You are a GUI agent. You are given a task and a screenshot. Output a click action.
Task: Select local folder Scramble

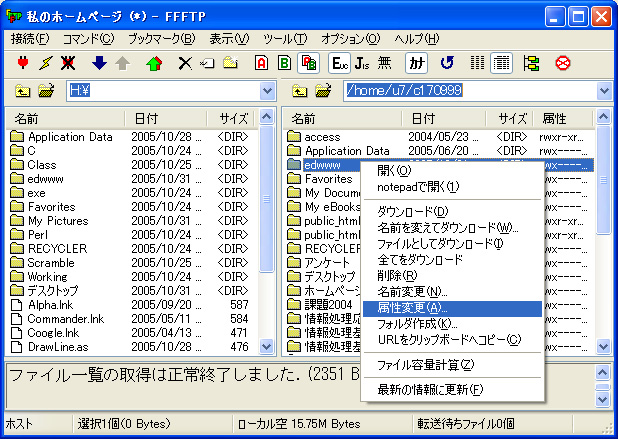[x=51, y=263]
